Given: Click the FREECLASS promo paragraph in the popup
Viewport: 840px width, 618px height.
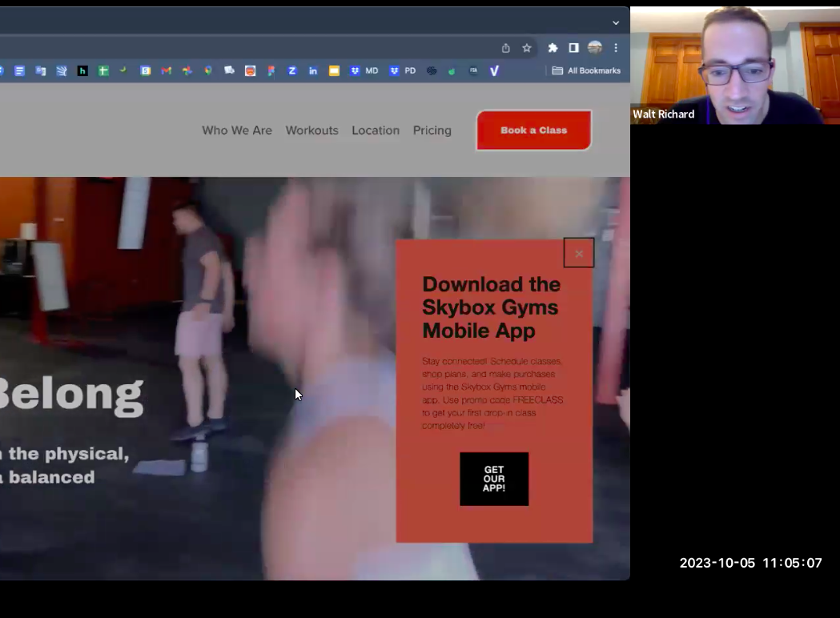Looking at the screenshot, I should pyautogui.click(x=492, y=394).
